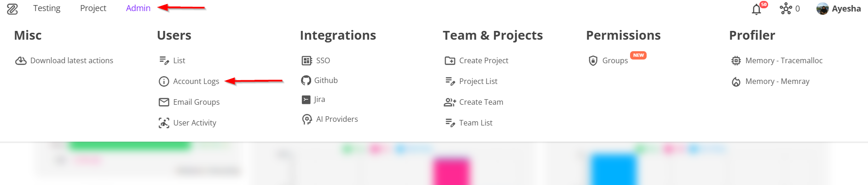
Task: Click the network nodes icon
Action: point(786,9)
